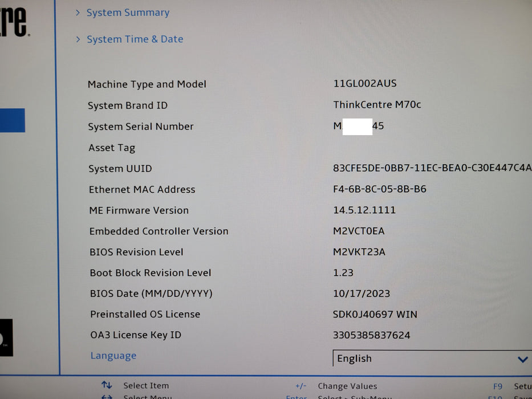Select the ThinkCentre M70c value
The image size is (532, 399).
[377, 104]
